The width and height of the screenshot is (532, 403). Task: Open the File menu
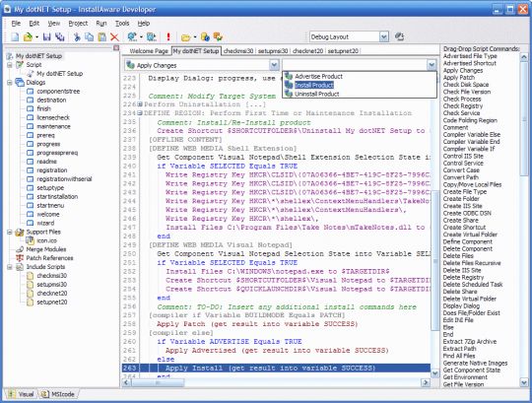tap(16, 23)
